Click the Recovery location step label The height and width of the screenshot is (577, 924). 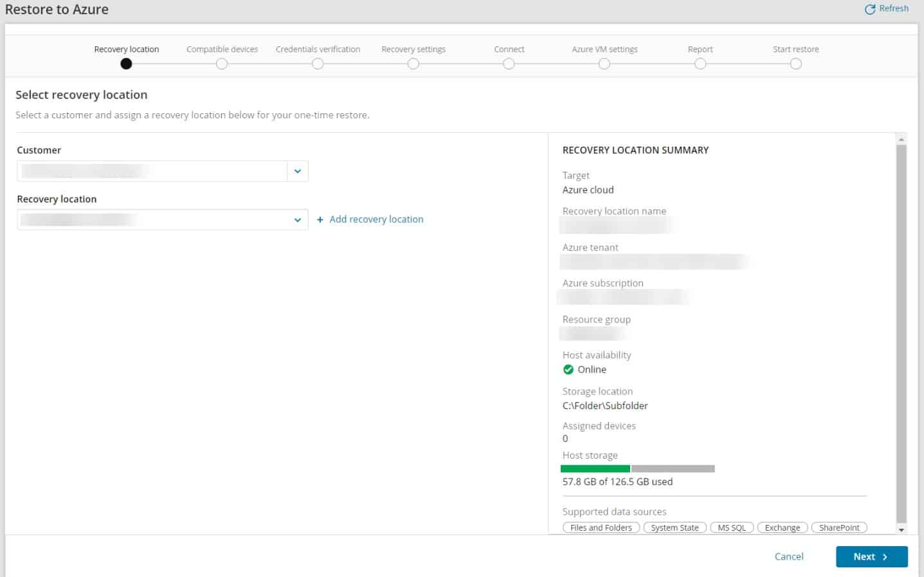[x=127, y=49]
